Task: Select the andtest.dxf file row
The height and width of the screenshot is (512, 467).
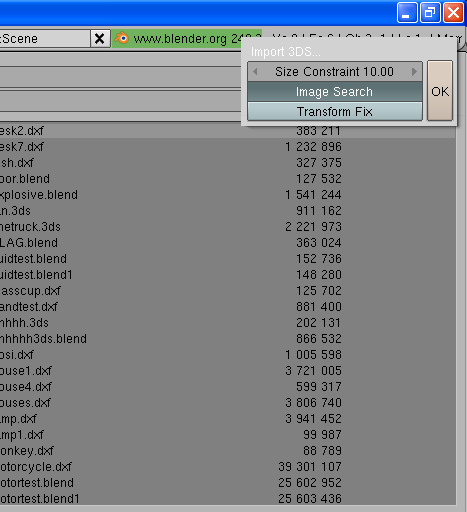Action: tap(228, 307)
